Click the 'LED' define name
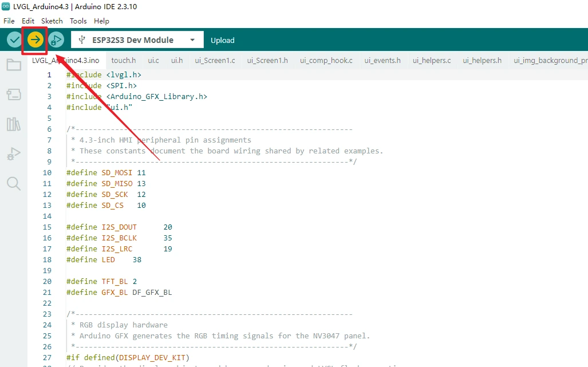The height and width of the screenshot is (367, 588). [108, 260]
